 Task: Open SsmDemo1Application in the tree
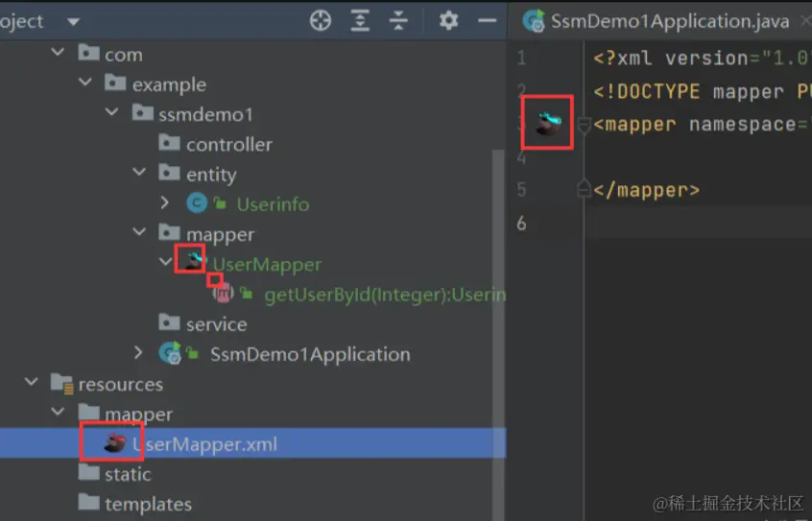coord(310,354)
